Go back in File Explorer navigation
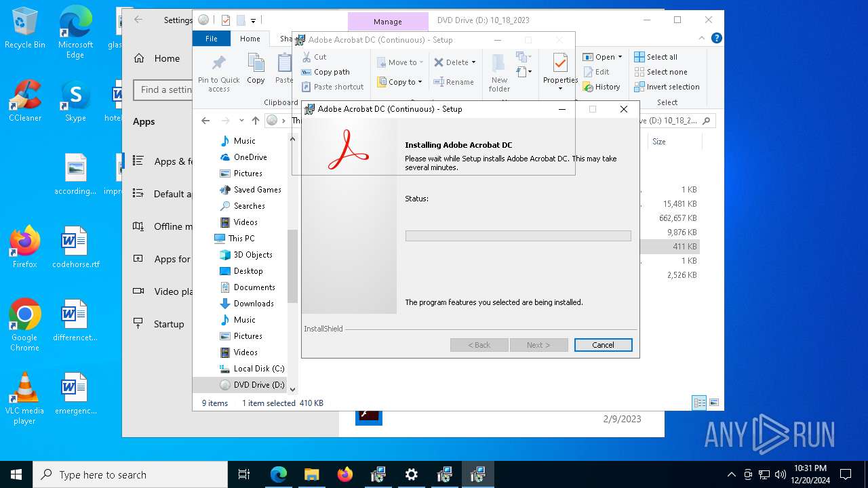This screenshot has width=868, height=488. click(x=205, y=121)
